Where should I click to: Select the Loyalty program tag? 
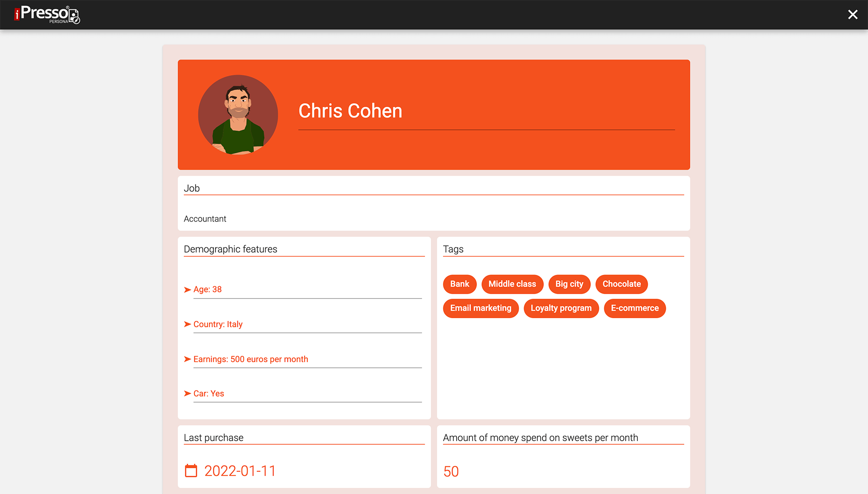point(561,308)
